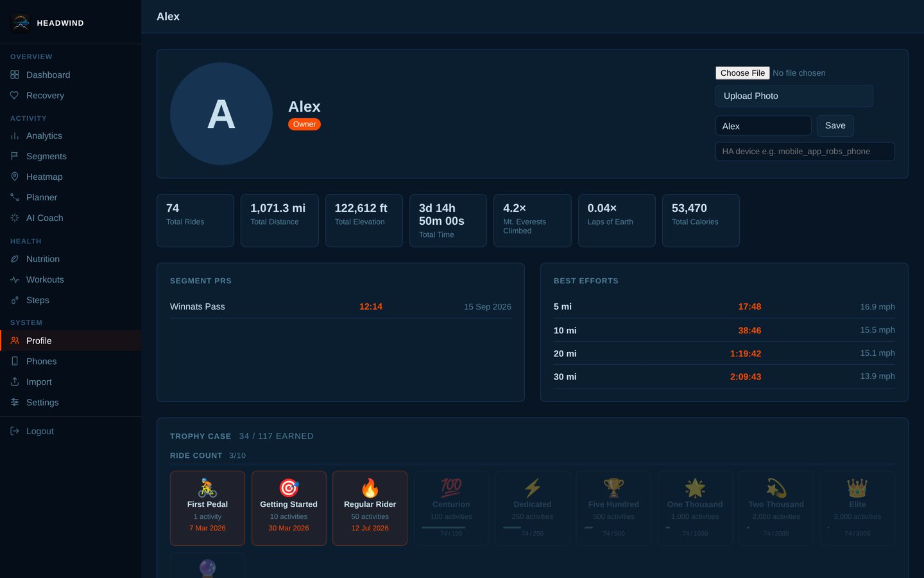
Task: Click the Centurion 100 emoji icon
Action: [451, 488]
